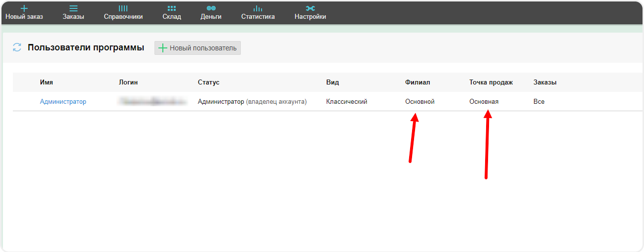
Task: Refresh the users list with reload icon
Action: [17, 47]
